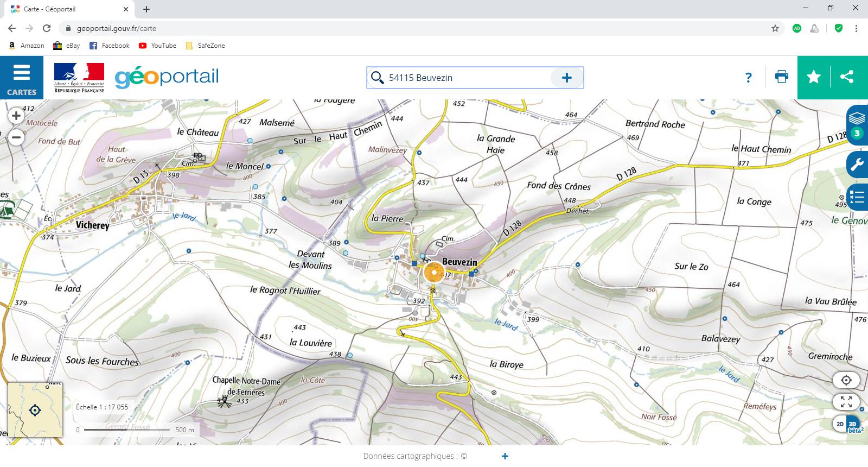
Task: Click the le Rognot l'Huillier label
Action: (285, 291)
